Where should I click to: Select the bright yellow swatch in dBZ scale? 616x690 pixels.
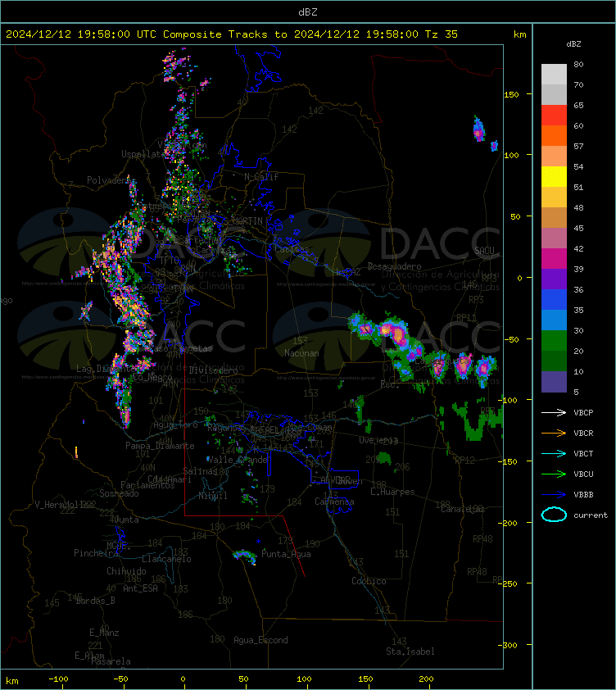554,176
